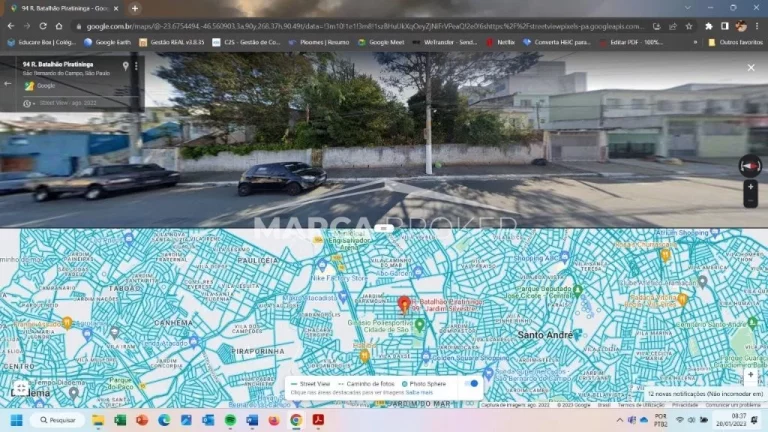Zoom in on Street View image
768x432 pixels.
click(x=750, y=187)
